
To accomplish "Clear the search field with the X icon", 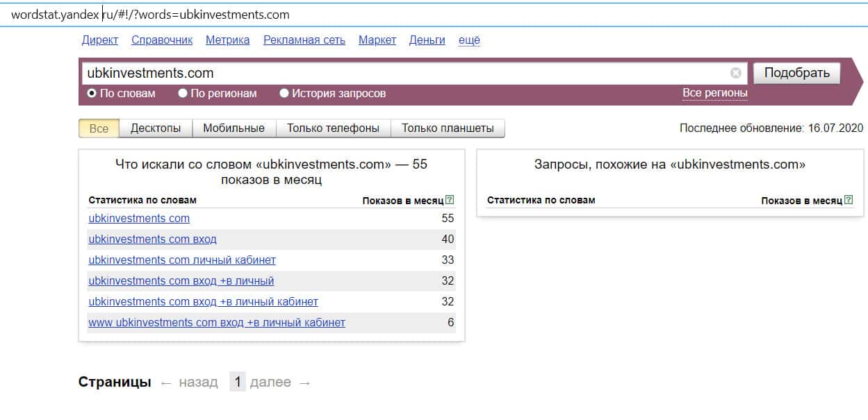I will tap(735, 73).
